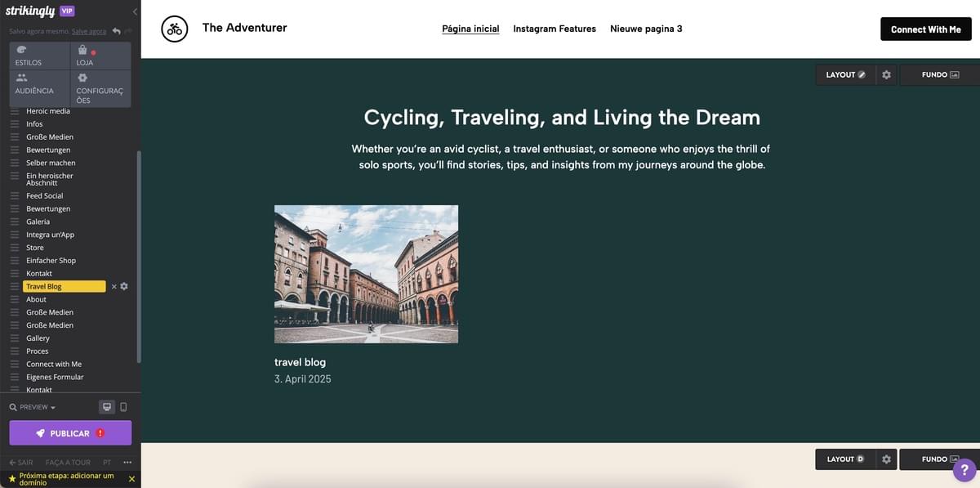Open the Bologna arcade blog post thumbnail
980x488 pixels.
tap(366, 274)
